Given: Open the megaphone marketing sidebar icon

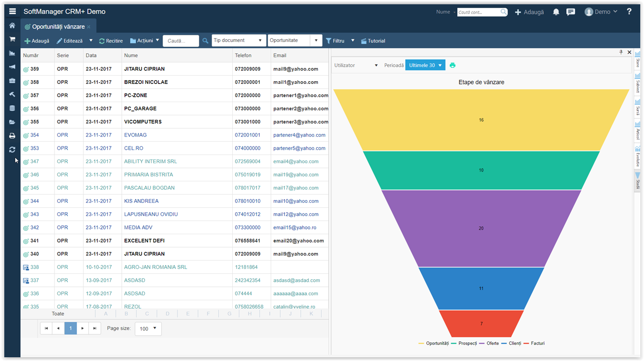Looking at the screenshot, I should click(x=12, y=67).
